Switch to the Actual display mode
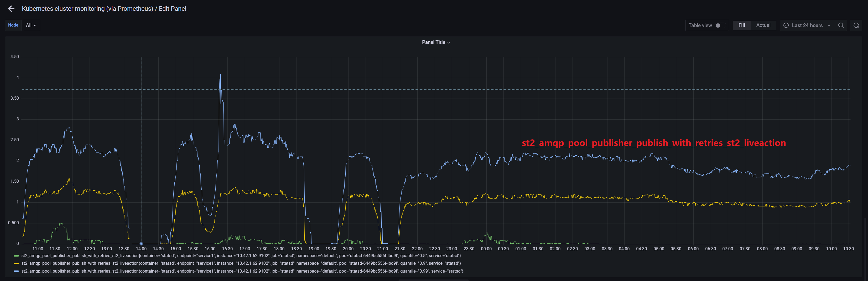868x281 pixels. [763, 25]
